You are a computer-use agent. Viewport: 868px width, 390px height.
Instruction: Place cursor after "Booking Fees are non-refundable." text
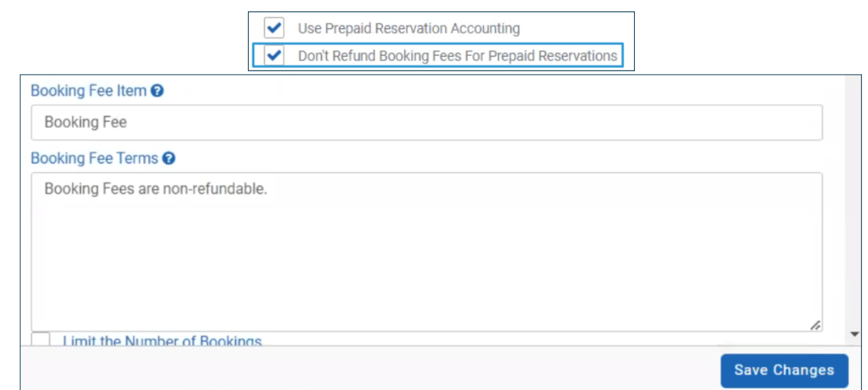(x=268, y=190)
